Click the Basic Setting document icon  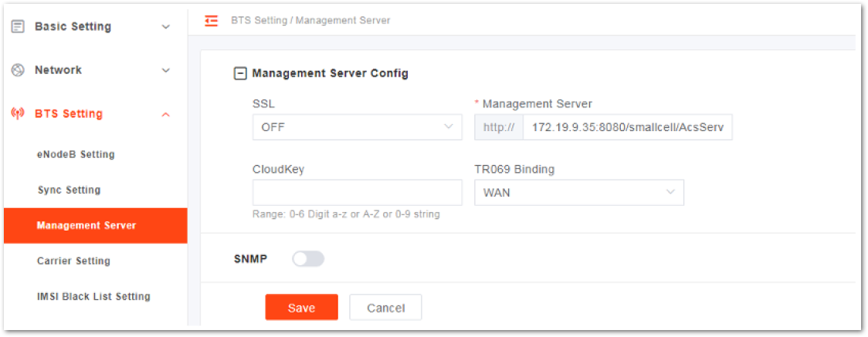19,26
